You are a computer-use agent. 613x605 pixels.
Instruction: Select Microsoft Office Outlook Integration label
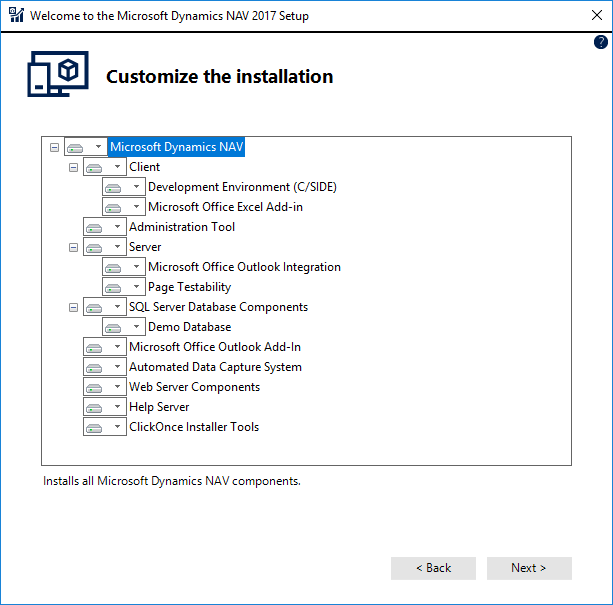coord(244,267)
